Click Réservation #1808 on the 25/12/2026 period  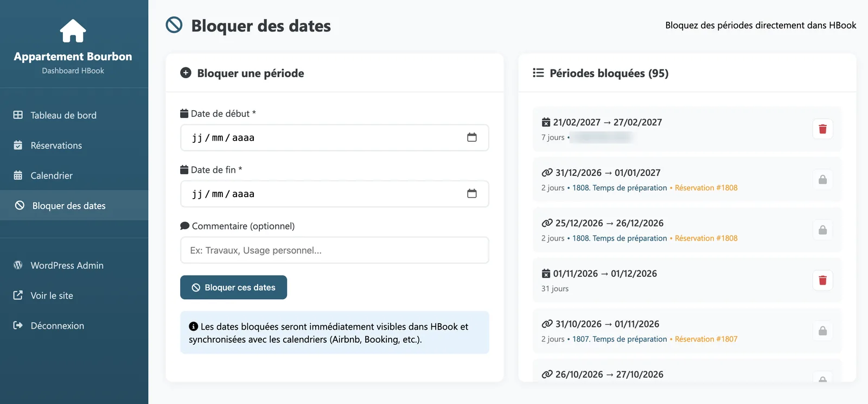click(706, 238)
